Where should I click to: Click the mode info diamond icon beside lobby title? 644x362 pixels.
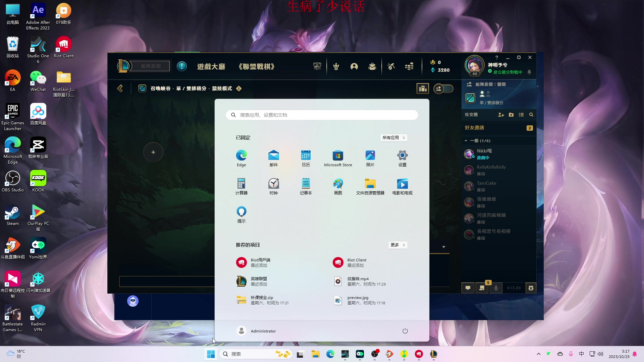tap(239, 88)
